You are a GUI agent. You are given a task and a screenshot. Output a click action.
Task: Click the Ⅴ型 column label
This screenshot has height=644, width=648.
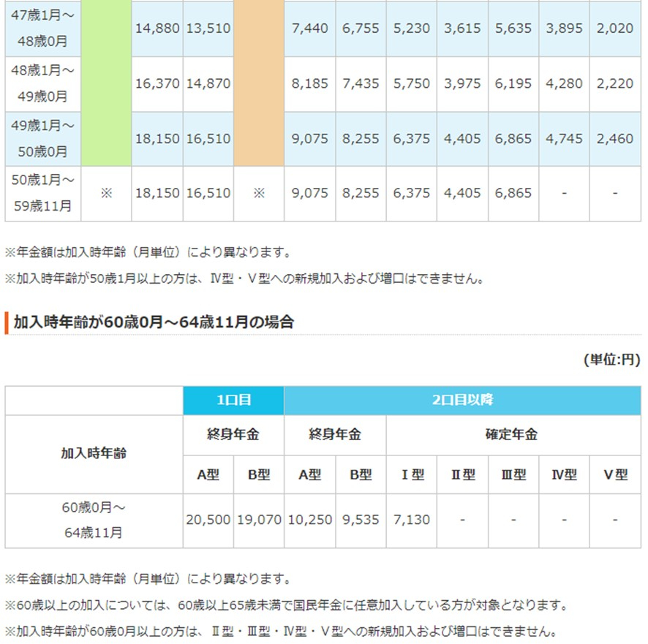tap(614, 473)
